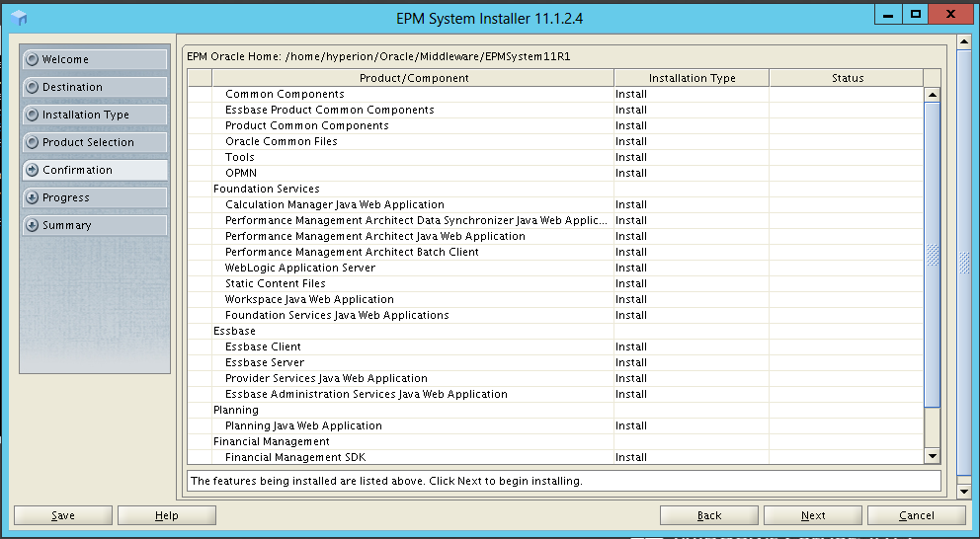Select Workspace Java Web Application row
The width and height of the screenshot is (980, 539).
(x=555, y=300)
